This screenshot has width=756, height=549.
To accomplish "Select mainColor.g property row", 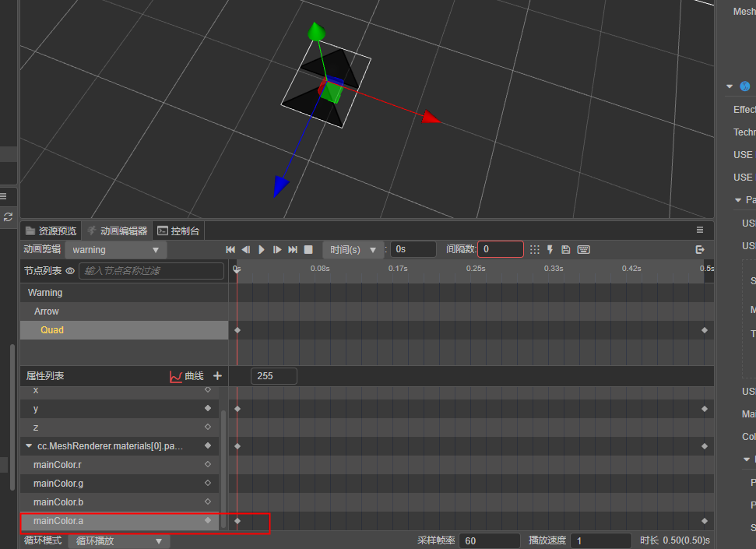I will [120, 484].
